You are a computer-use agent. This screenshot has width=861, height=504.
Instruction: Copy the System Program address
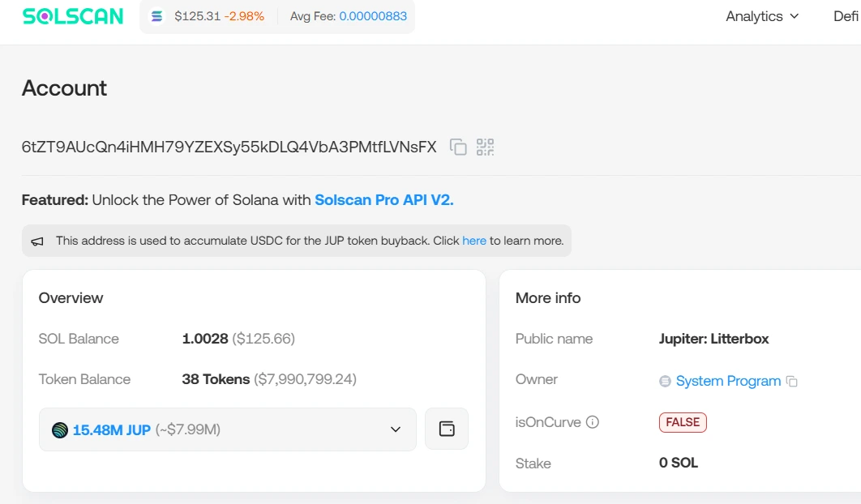pos(792,381)
